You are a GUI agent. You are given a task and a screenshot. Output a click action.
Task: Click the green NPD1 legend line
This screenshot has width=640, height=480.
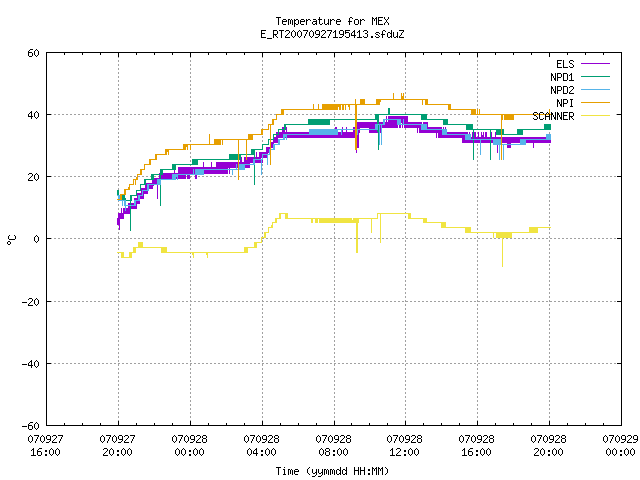tap(595, 77)
